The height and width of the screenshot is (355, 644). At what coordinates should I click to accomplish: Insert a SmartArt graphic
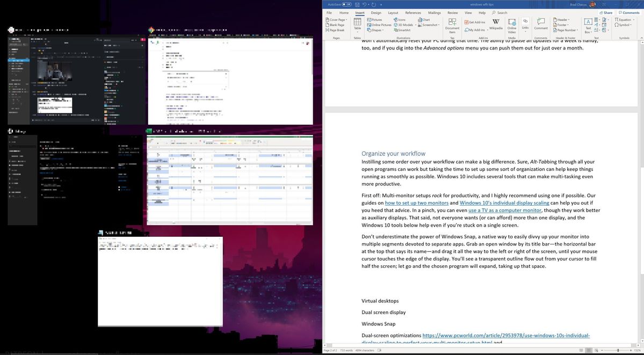(402, 31)
